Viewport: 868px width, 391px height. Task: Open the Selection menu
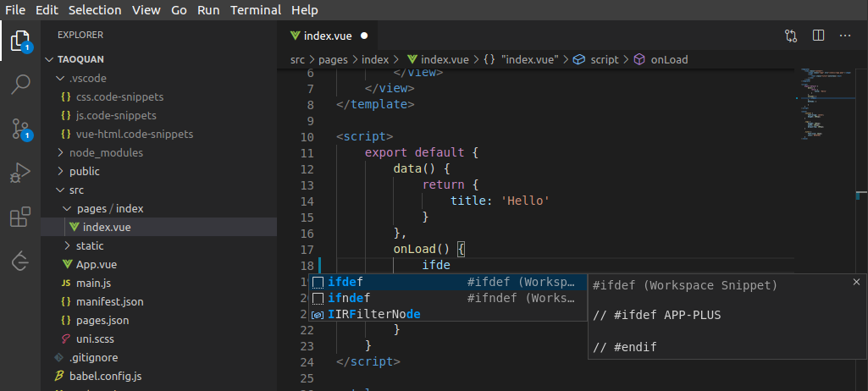95,10
